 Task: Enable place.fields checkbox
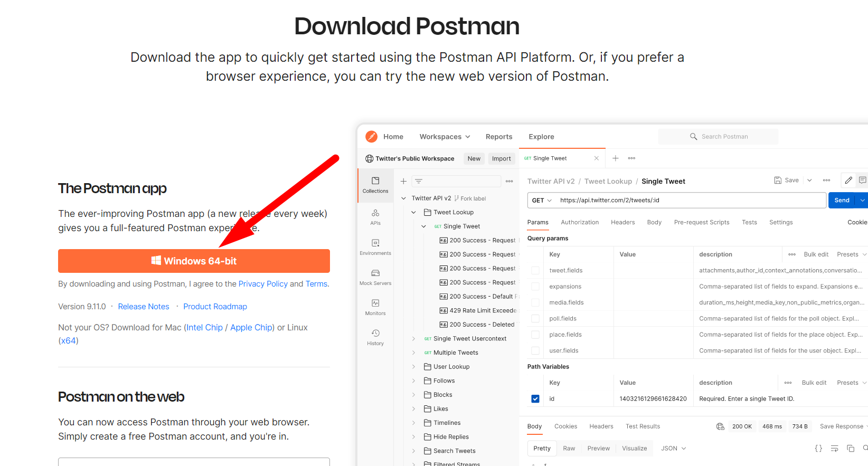tap(535, 335)
